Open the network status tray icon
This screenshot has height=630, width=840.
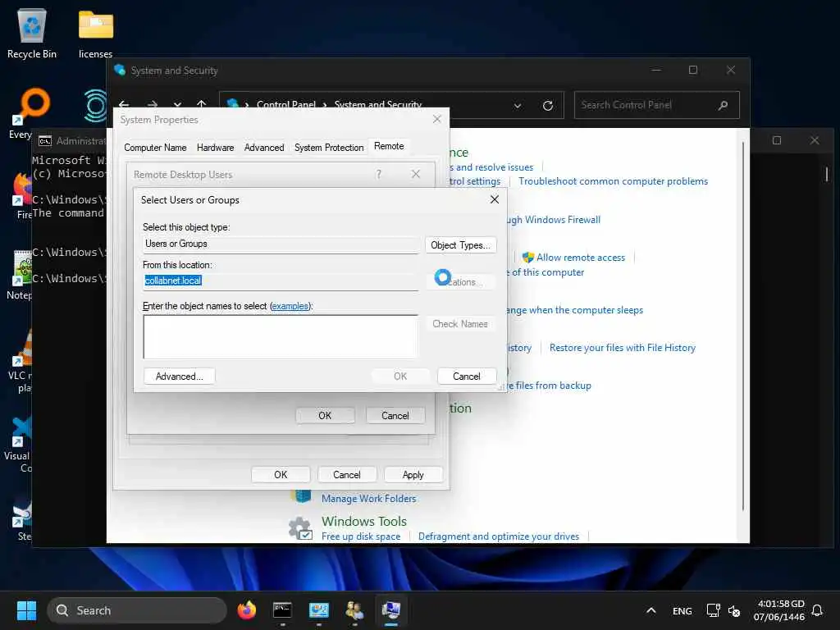pyautogui.click(x=713, y=610)
